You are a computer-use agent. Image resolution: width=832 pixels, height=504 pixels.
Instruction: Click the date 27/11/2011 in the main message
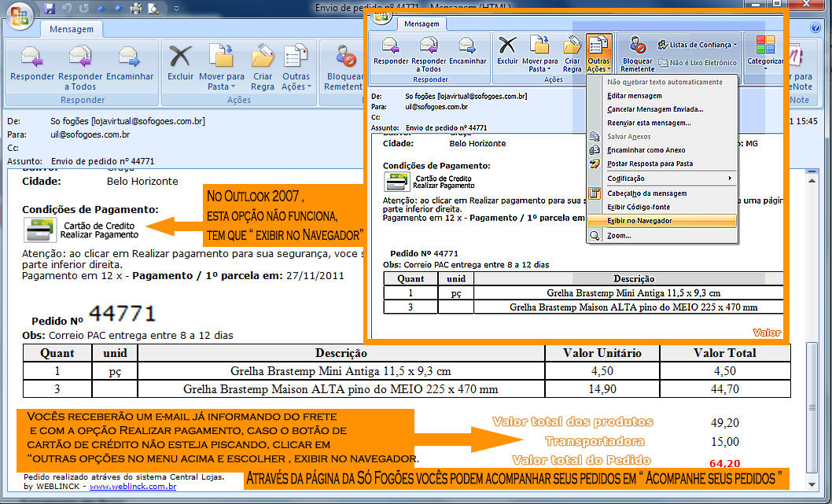point(315,276)
